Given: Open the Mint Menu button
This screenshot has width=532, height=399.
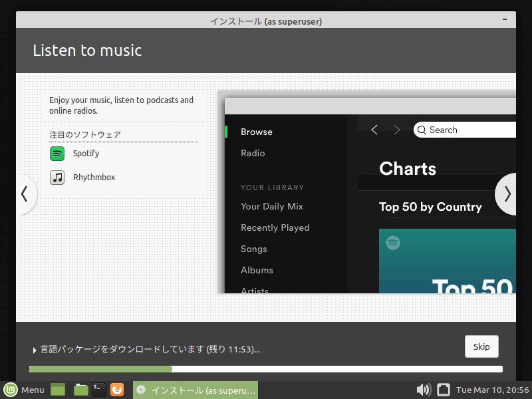Looking at the screenshot, I should (x=24, y=390).
